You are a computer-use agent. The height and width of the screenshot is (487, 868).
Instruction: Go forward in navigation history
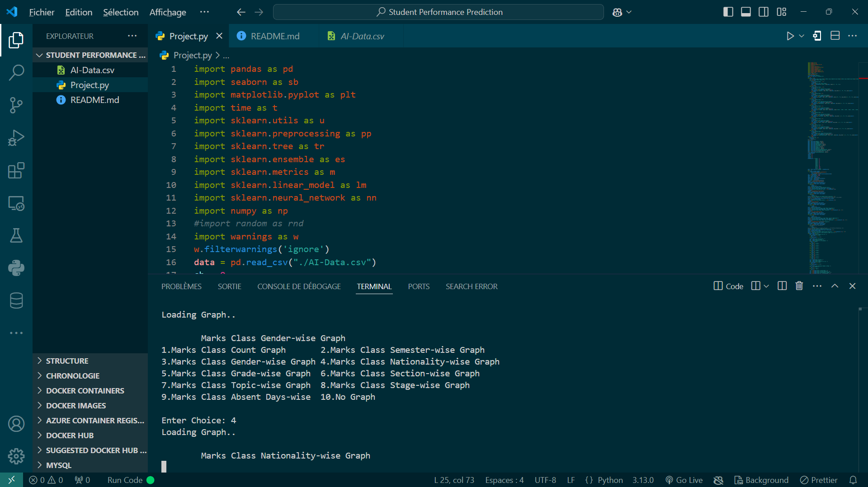coord(259,12)
